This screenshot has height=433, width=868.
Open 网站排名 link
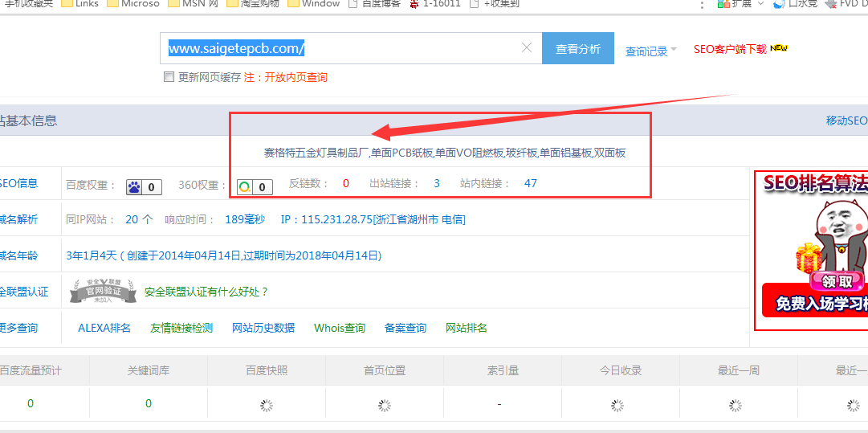click(466, 328)
